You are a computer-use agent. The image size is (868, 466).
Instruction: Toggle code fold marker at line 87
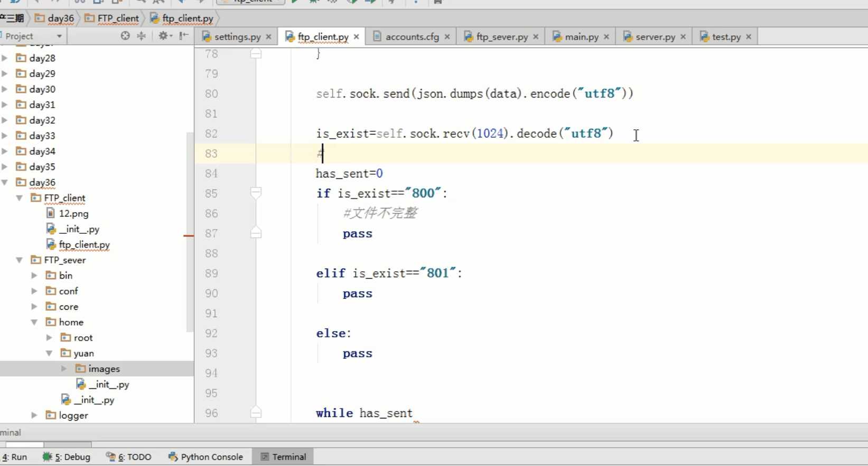click(x=256, y=233)
